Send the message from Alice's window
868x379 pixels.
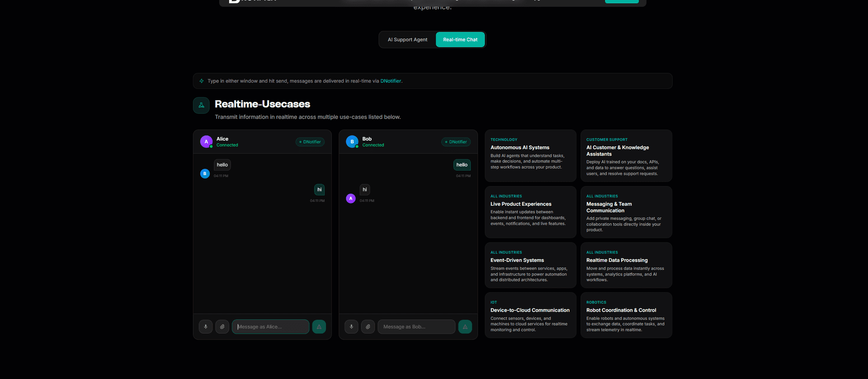pos(319,327)
